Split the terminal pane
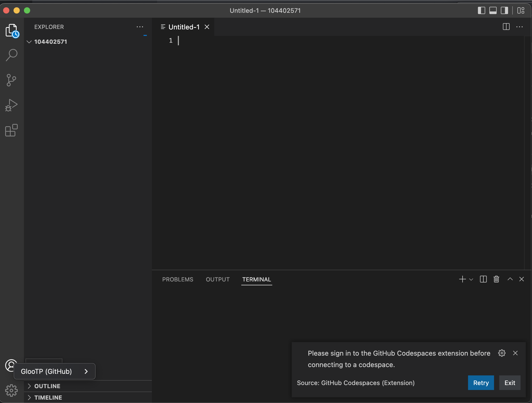Screen dimensions: 532x403 (x=483, y=279)
